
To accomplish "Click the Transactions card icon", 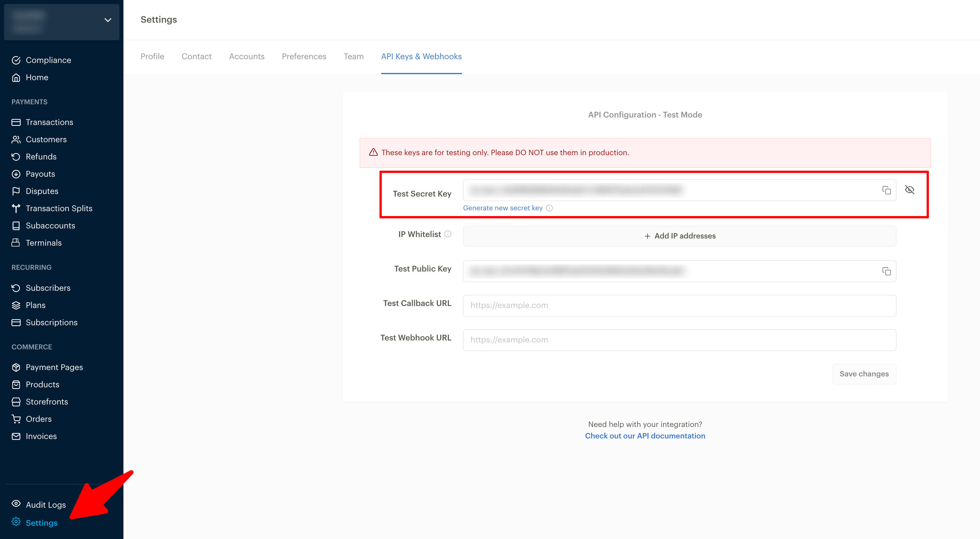I will (x=16, y=122).
